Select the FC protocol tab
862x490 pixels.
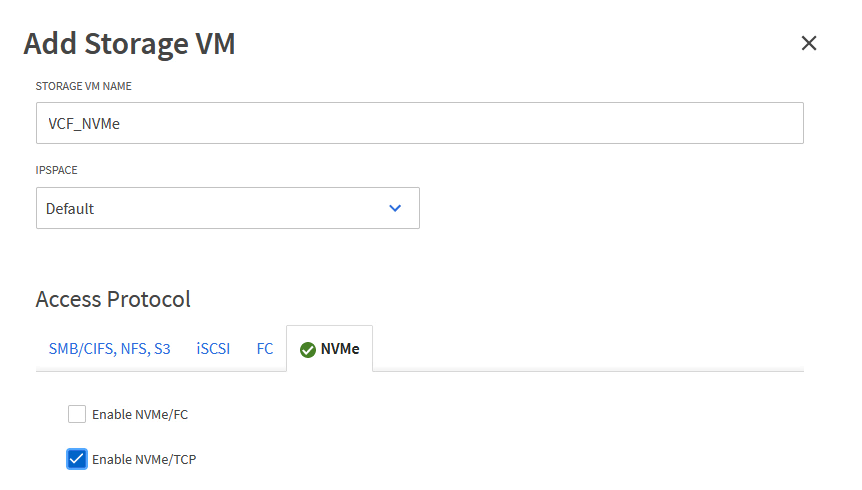click(265, 349)
